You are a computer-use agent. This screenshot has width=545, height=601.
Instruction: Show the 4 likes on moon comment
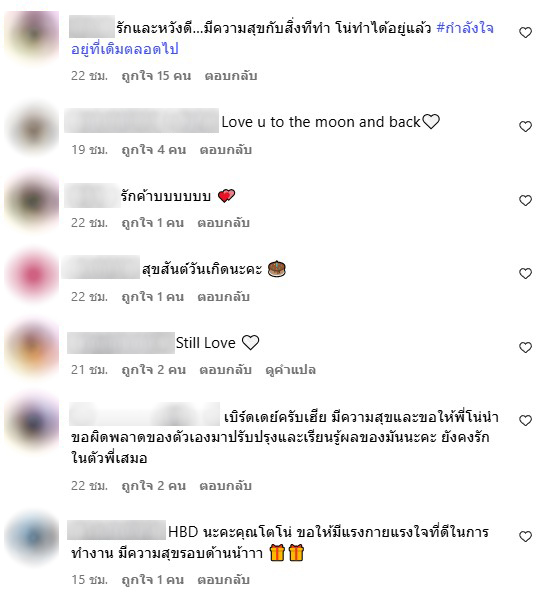154,149
